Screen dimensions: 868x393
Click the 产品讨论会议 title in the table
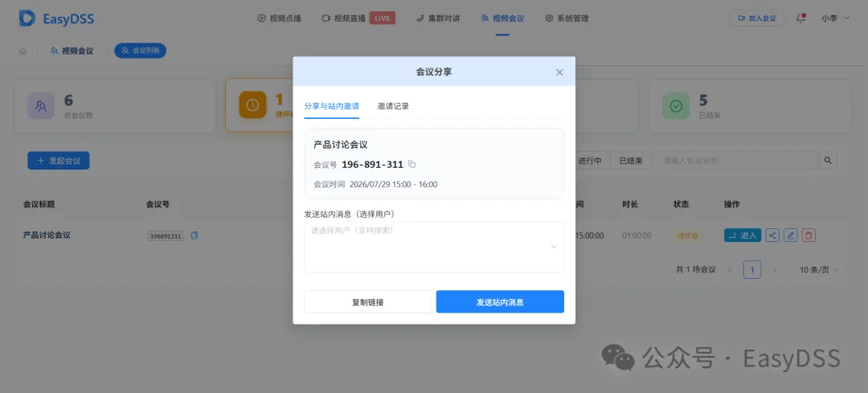47,235
